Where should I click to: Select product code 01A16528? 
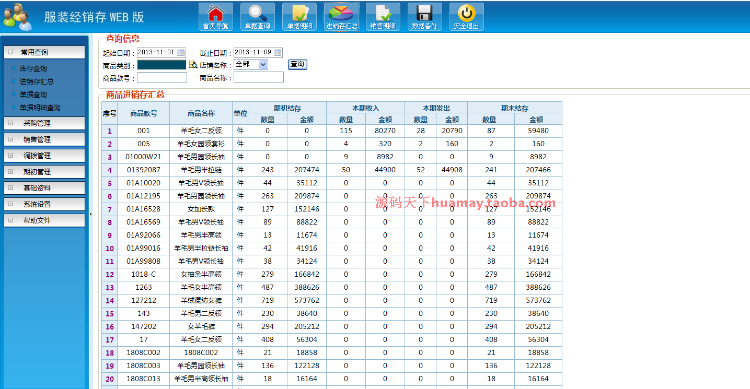(143, 209)
